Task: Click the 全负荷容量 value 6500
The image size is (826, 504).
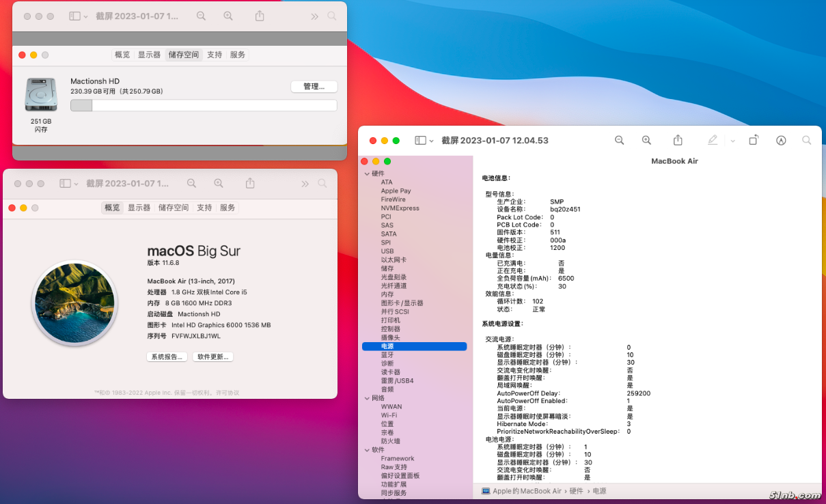Action: [x=566, y=279]
